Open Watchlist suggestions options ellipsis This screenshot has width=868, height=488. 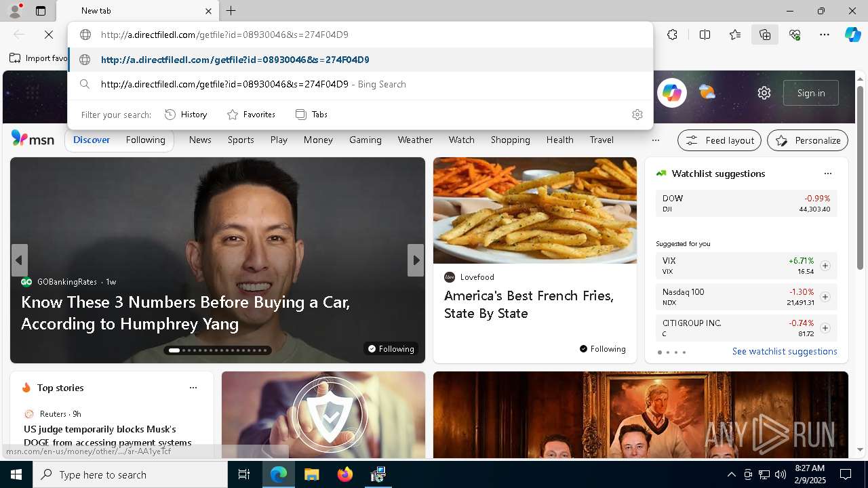[x=827, y=174]
